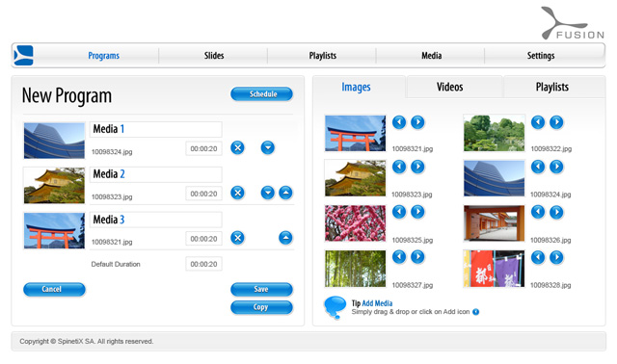Click the Schedule button
Image resolution: width=617 pixels, height=364 pixels.
click(261, 94)
